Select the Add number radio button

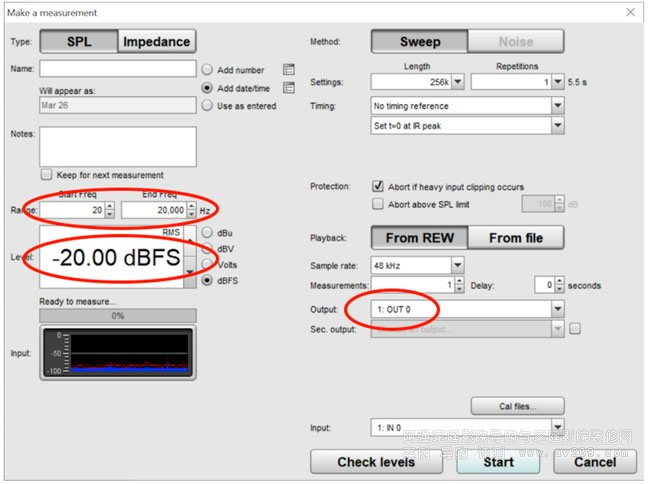[208, 70]
